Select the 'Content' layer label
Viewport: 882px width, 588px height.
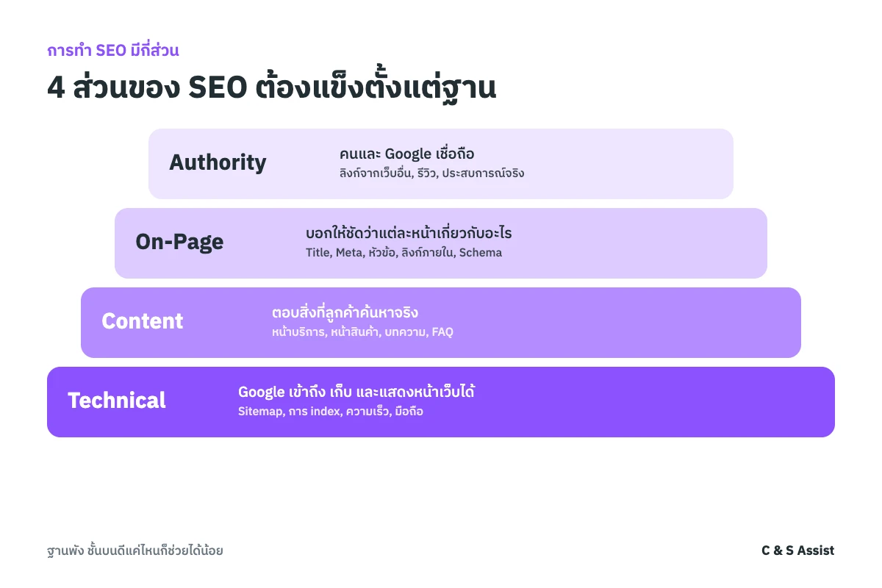143,321
